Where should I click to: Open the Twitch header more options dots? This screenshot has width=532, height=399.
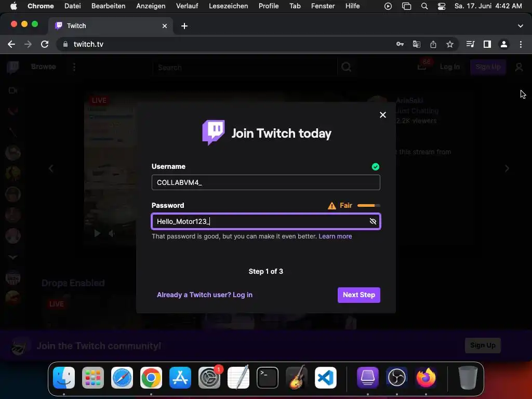74,67
